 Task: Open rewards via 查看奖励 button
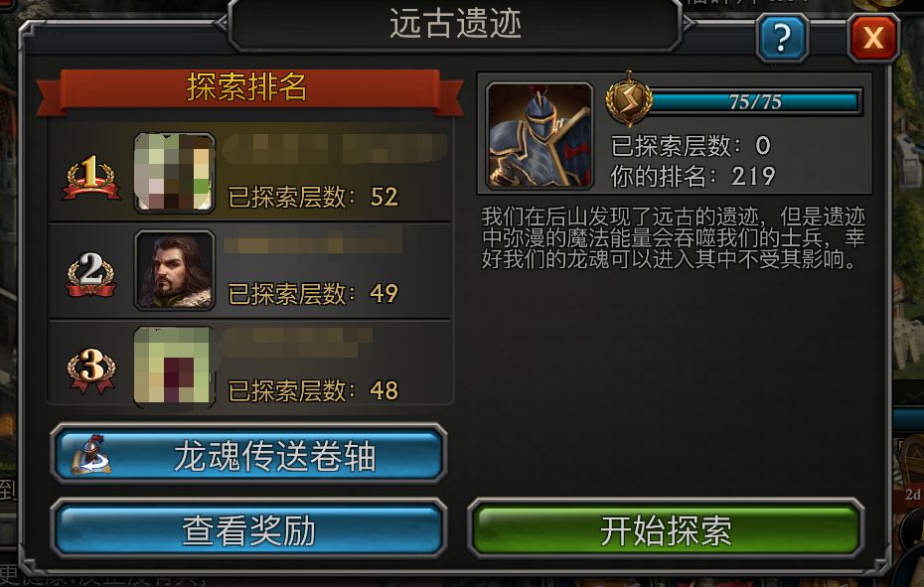click(248, 529)
